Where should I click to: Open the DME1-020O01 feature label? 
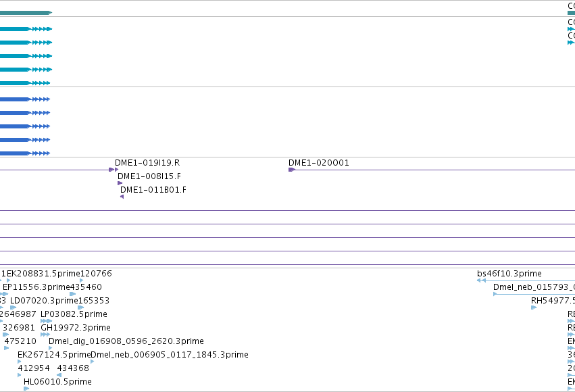click(319, 162)
